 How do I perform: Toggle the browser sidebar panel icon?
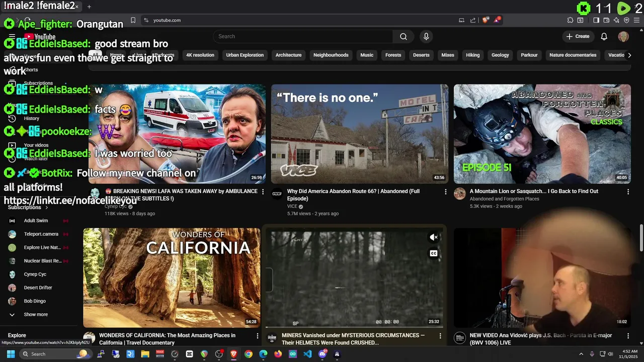click(x=596, y=20)
